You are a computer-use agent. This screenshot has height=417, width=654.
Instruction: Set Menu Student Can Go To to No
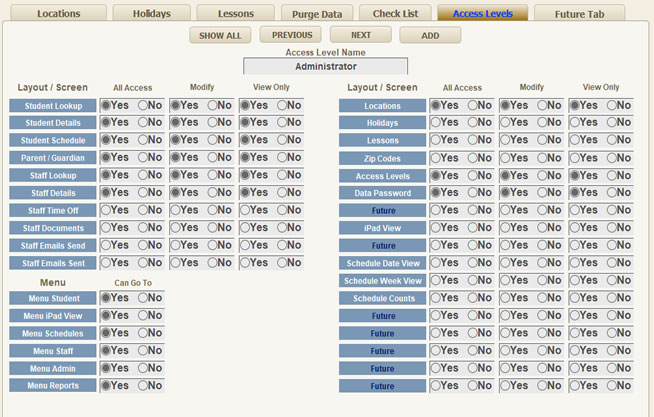[x=143, y=298]
